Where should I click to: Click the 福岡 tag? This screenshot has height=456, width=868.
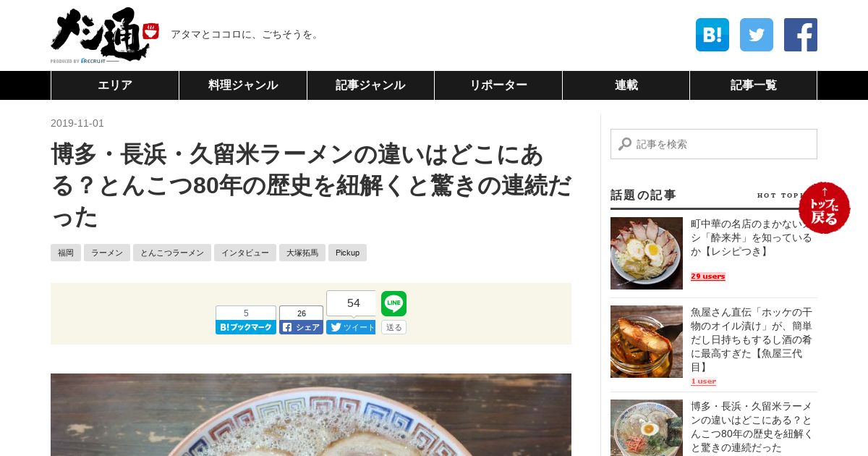point(66,253)
